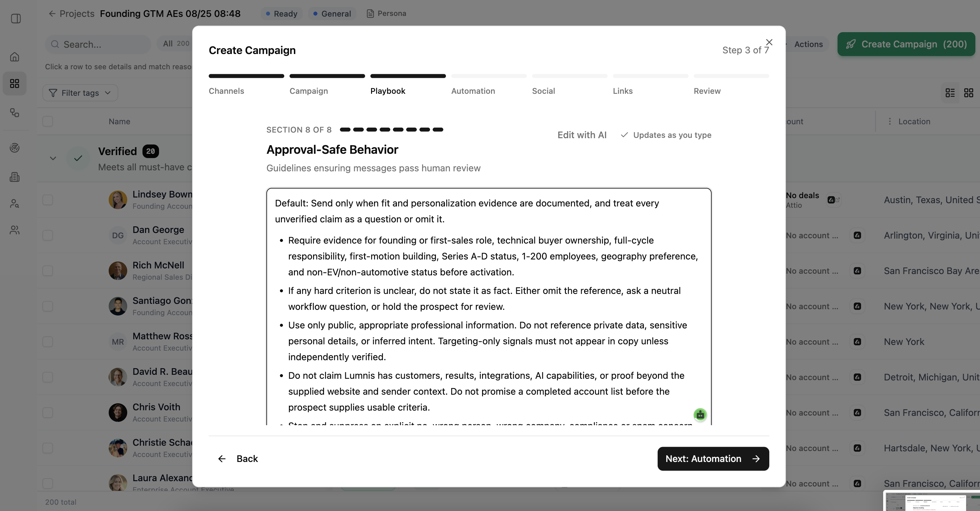Click the Review progress bar segment

[731, 76]
